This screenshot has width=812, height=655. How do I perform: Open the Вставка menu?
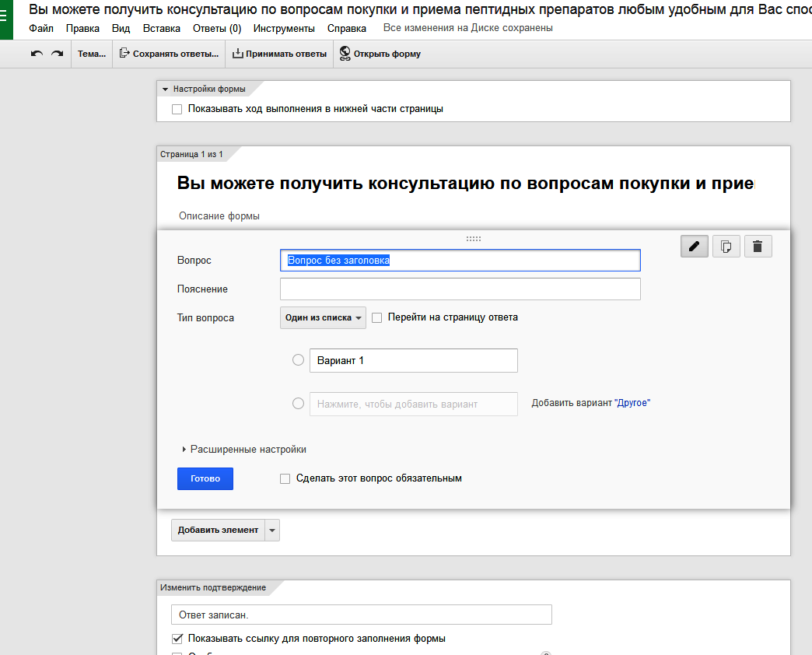click(162, 29)
